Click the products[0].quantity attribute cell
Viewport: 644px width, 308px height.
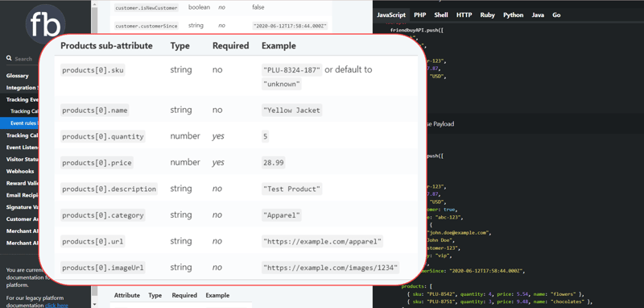click(103, 136)
